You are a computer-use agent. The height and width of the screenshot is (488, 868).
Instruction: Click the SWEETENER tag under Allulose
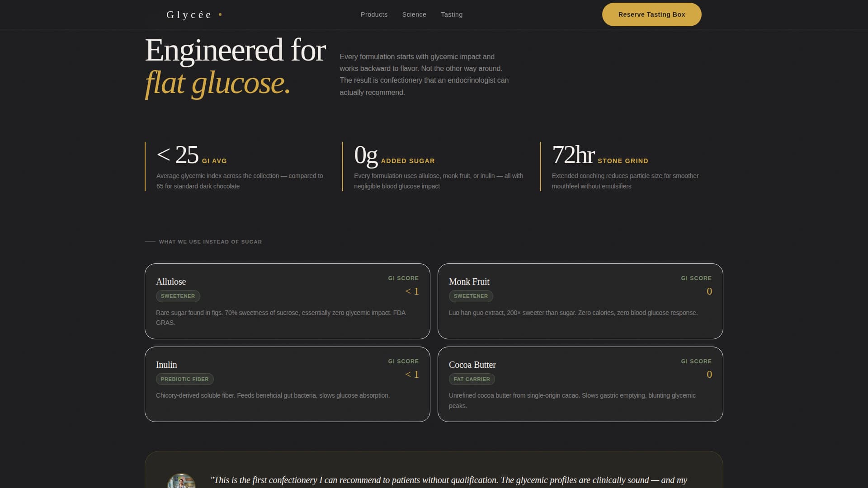[178, 296]
